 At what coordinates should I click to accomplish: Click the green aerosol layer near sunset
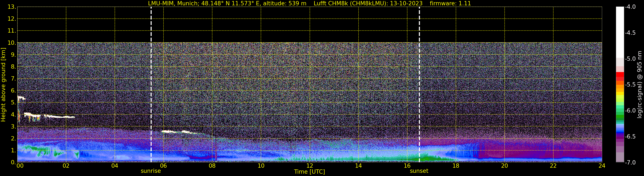(x=427, y=158)
